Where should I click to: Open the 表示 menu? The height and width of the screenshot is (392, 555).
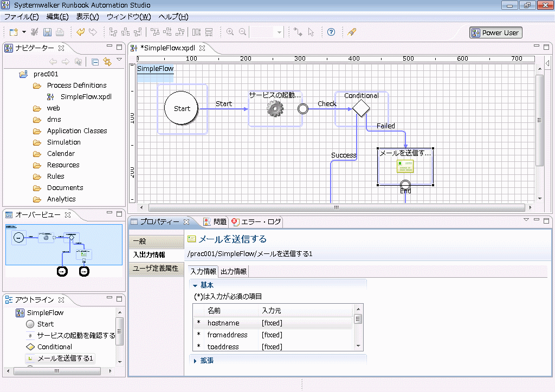(87, 17)
